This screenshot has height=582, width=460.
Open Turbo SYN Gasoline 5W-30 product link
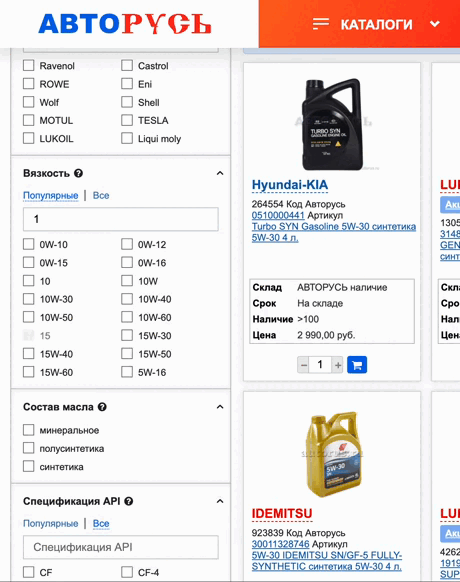click(x=334, y=232)
